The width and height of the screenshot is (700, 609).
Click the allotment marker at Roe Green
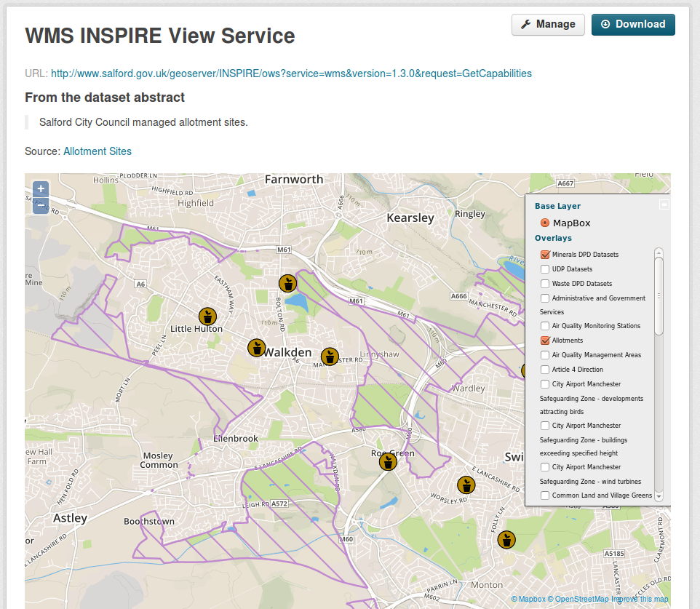pyautogui.click(x=389, y=461)
